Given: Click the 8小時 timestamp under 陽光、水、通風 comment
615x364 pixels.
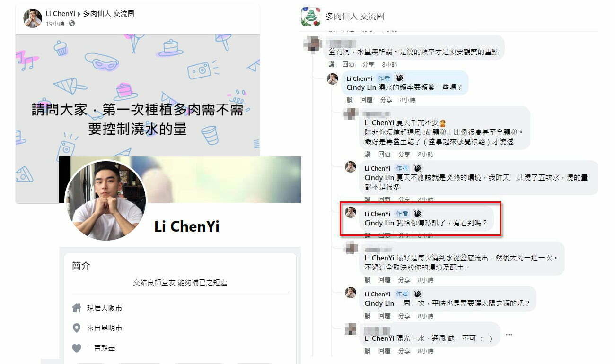Looking at the screenshot, I should [x=426, y=351].
